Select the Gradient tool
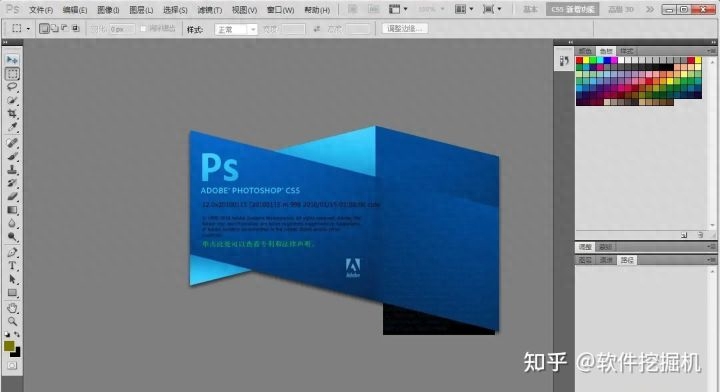720x392 pixels. click(12, 210)
